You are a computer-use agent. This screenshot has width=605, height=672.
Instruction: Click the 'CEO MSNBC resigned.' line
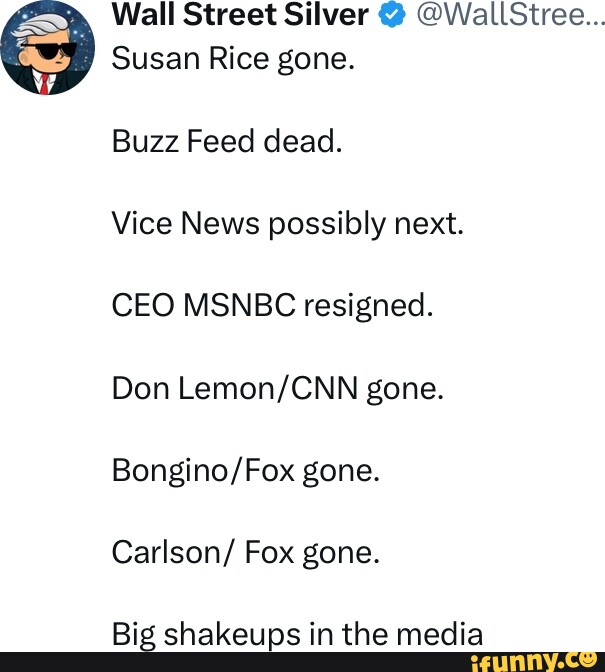272,305
